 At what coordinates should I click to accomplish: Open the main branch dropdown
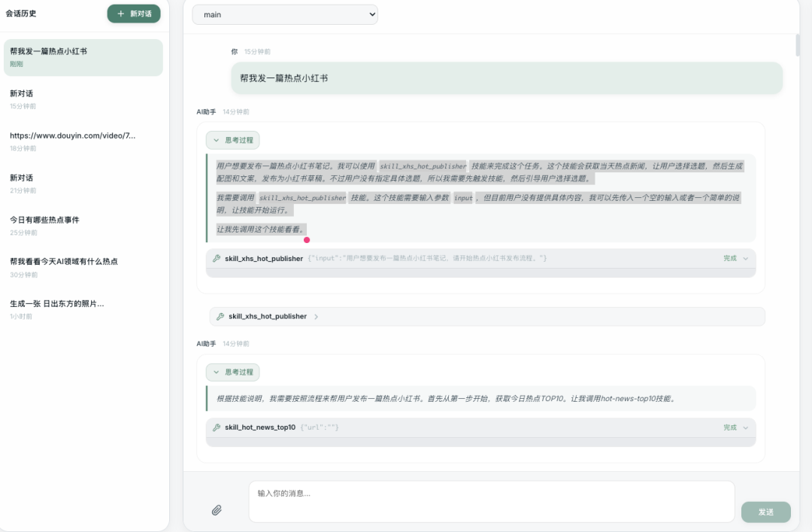285,14
